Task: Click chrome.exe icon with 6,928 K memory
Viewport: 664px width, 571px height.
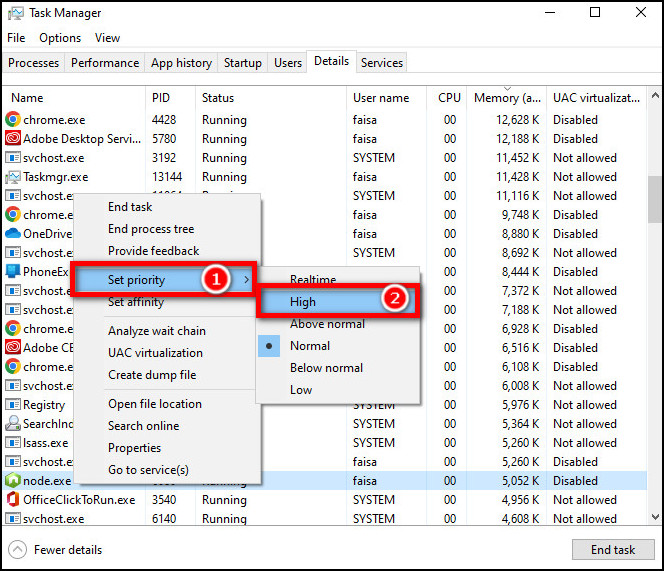Action: click(x=13, y=328)
